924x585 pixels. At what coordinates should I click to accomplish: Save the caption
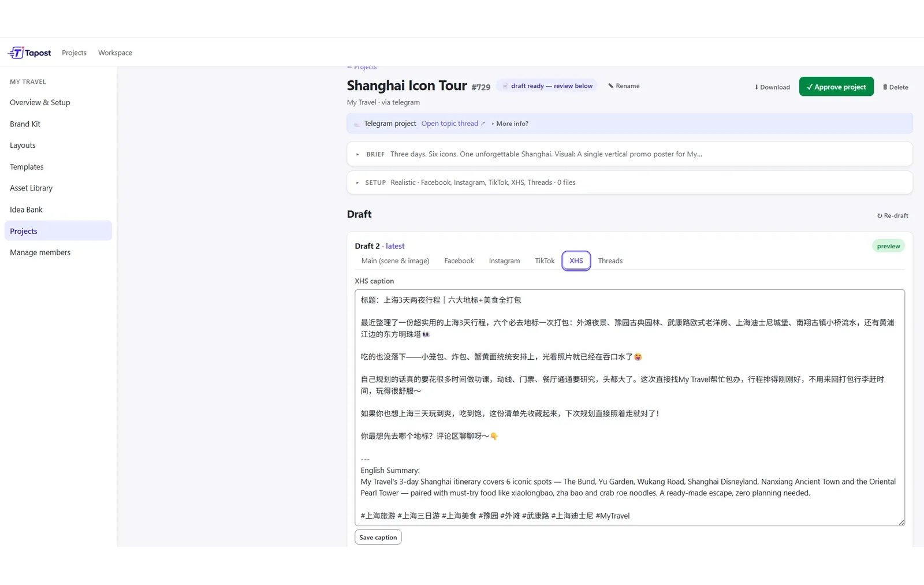[378, 538]
